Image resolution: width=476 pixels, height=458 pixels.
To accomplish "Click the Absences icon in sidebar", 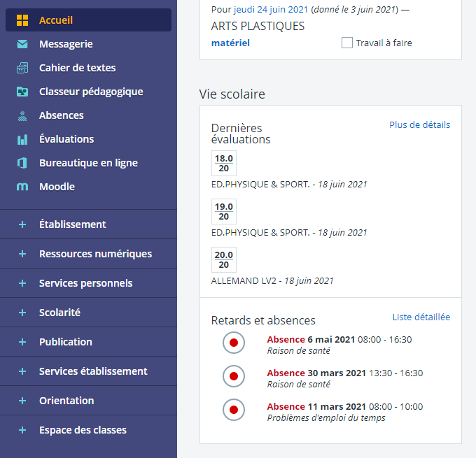I will click(x=22, y=115).
